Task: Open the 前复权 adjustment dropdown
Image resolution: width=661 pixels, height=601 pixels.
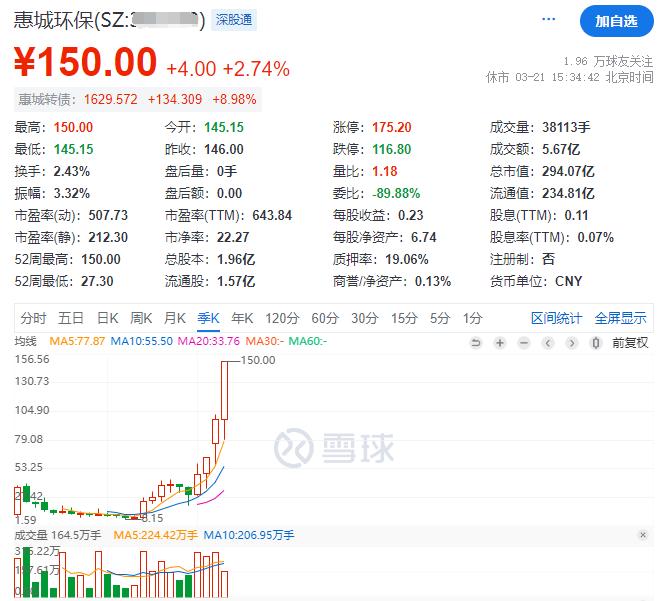Action: click(630, 343)
